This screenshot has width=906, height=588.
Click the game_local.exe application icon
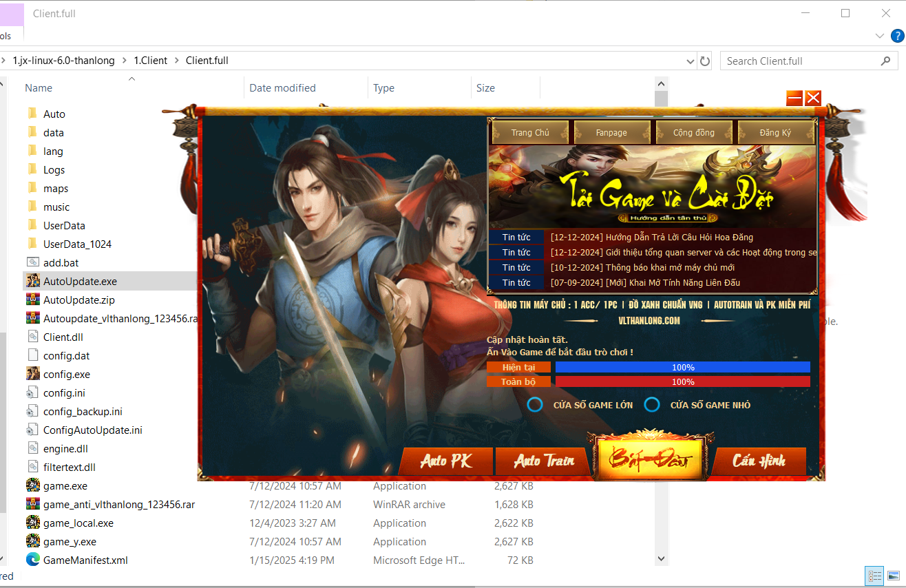pyautogui.click(x=32, y=523)
